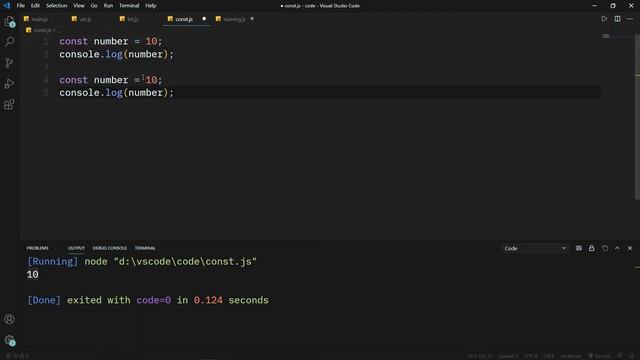
Task: Click Spaces indentation in status bar
Action: pyautogui.click(x=508, y=356)
